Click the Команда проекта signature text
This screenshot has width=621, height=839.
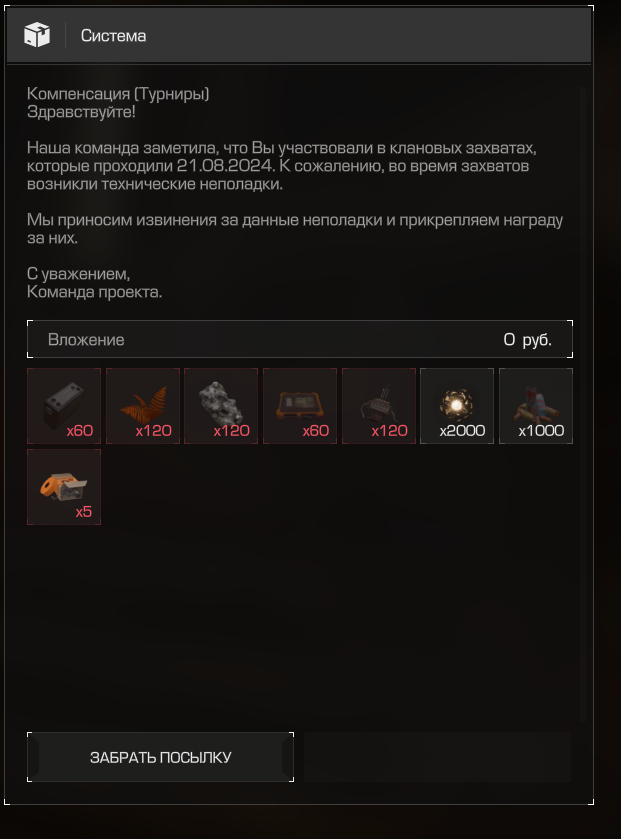94,292
